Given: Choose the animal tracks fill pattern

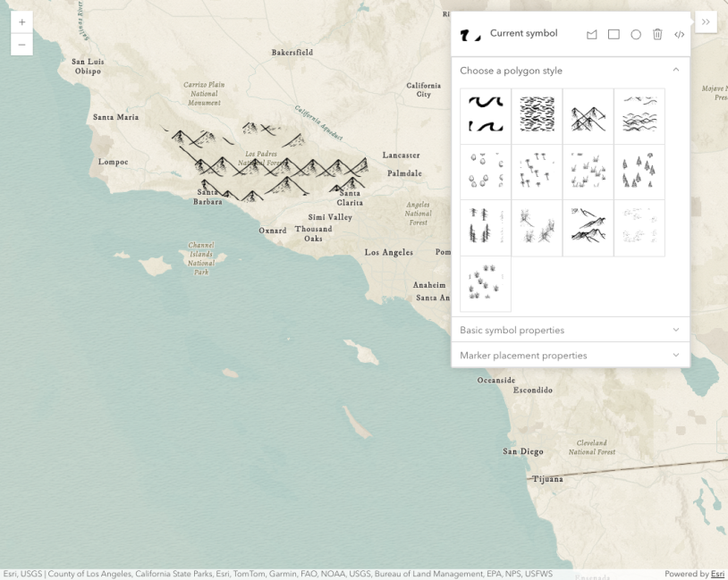Looking at the screenshot, I should click(484, 283).
